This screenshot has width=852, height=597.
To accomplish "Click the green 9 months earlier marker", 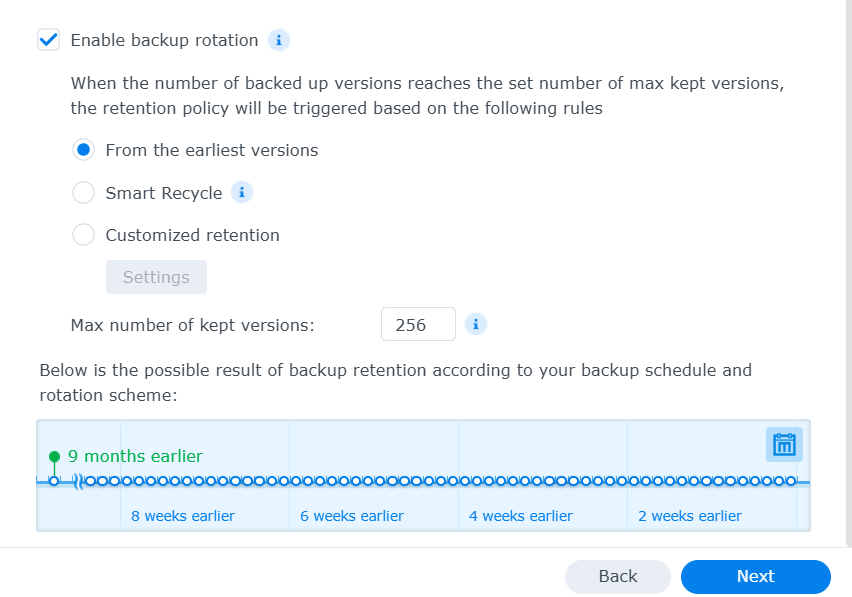I will point(54,457).
